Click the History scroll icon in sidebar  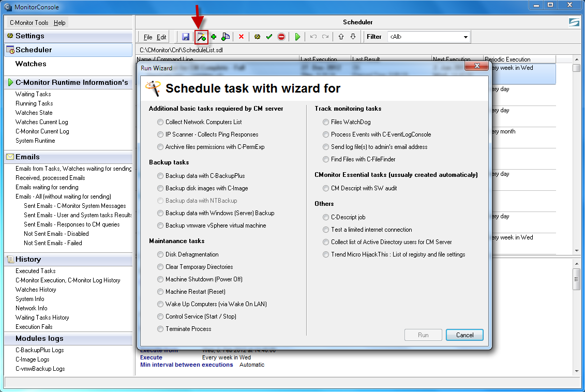10,259
